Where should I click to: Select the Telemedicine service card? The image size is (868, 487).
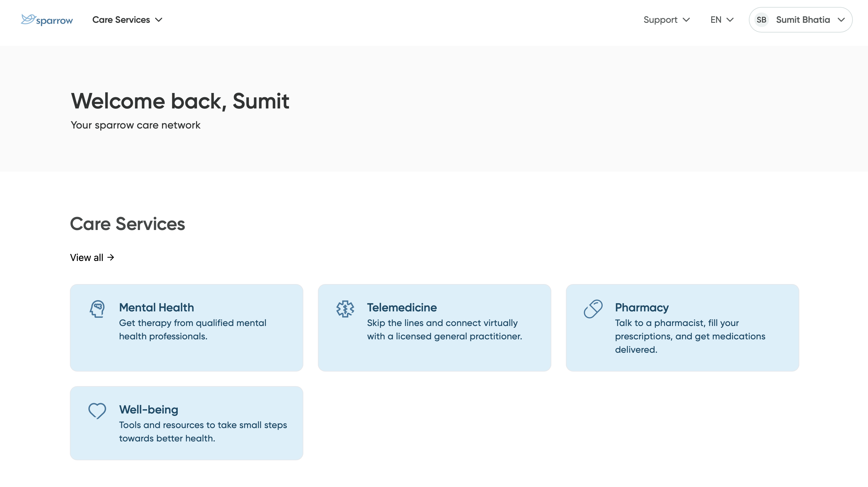pos(434,328)
